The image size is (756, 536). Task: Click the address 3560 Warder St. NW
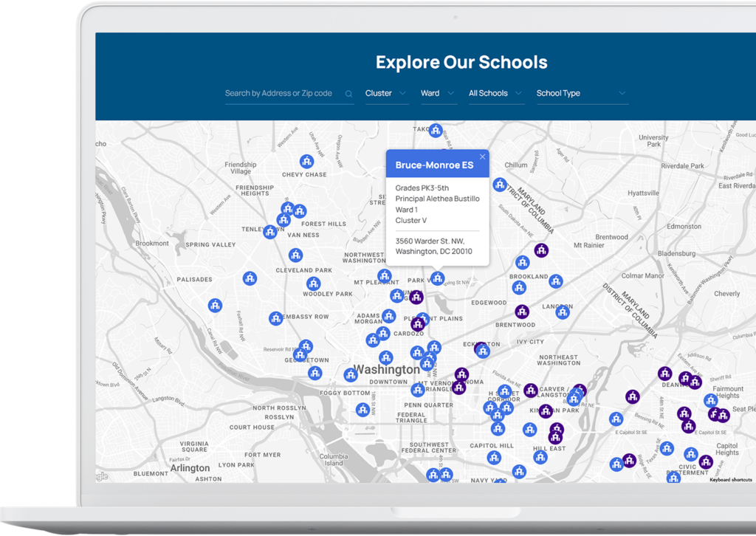(430, 241)
